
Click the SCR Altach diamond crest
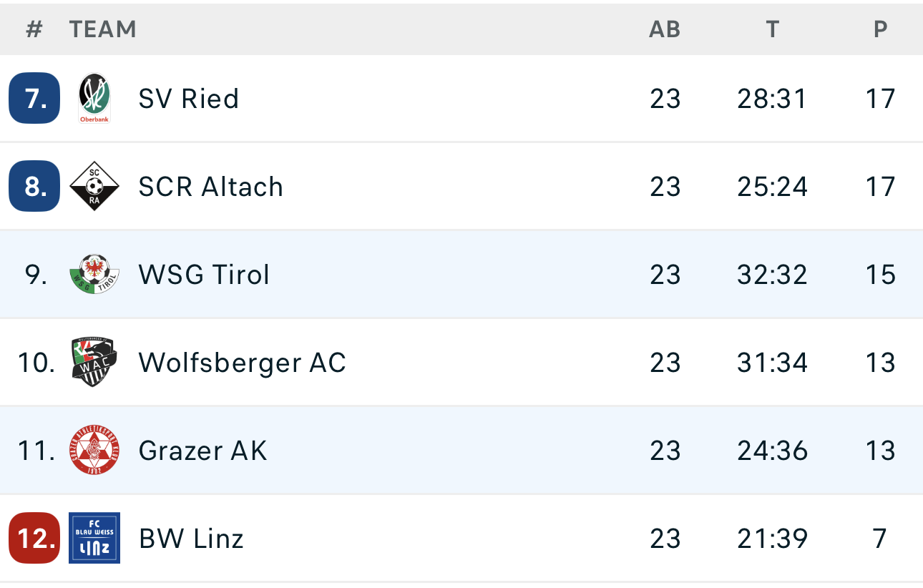pyautogui.click(x=94, y=187)
